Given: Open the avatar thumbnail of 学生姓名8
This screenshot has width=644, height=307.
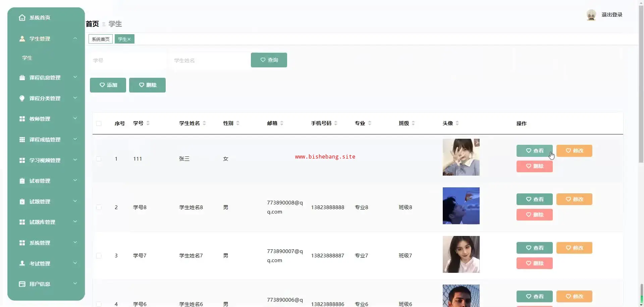Looking at the screenshot, I should click(461, 206).
